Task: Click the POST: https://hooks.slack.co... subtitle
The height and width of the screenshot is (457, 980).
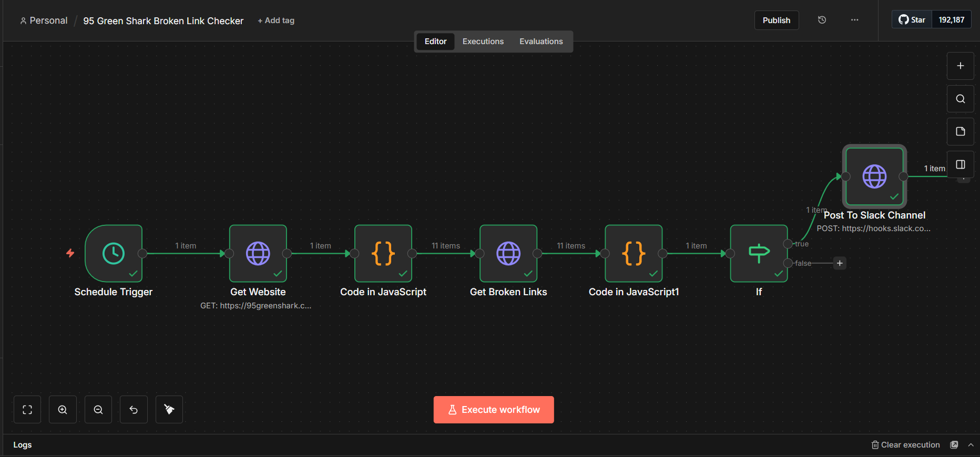Action: pos(874,228)
